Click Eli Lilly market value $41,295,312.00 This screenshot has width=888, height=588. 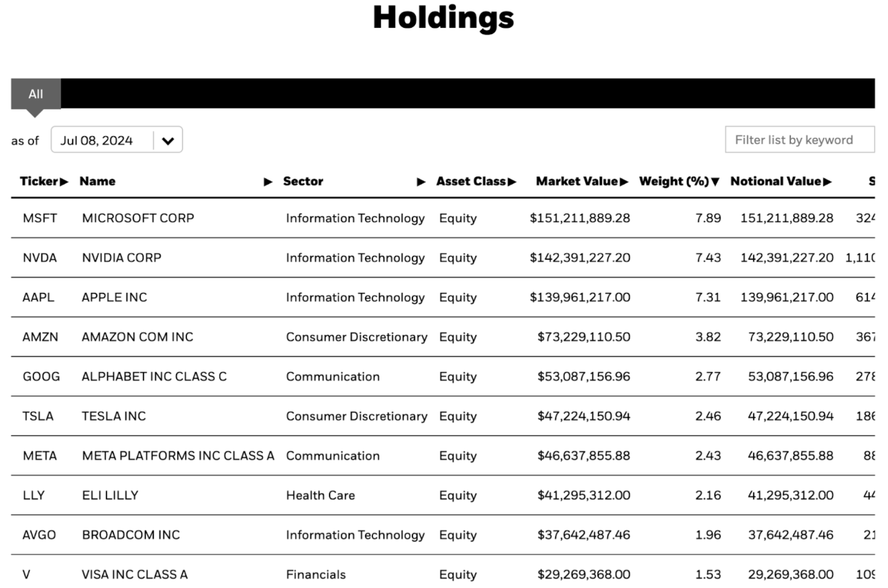coord(584,496)
